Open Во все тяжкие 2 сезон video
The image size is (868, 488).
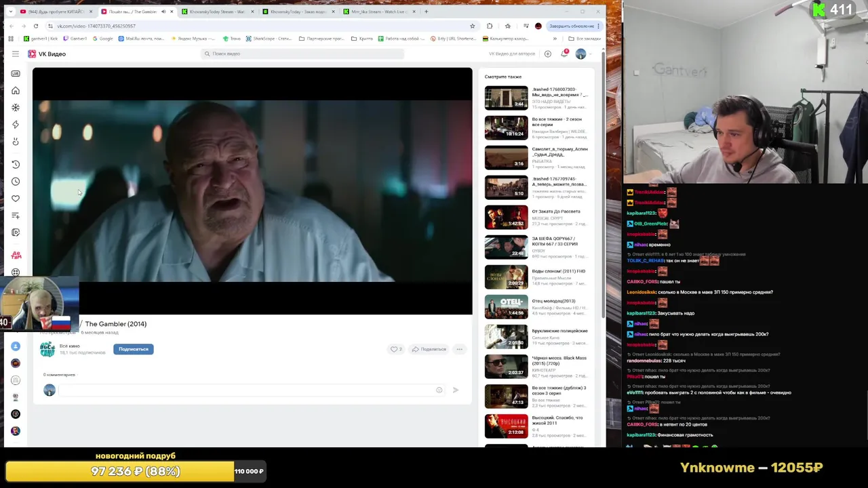pos(536,128)
